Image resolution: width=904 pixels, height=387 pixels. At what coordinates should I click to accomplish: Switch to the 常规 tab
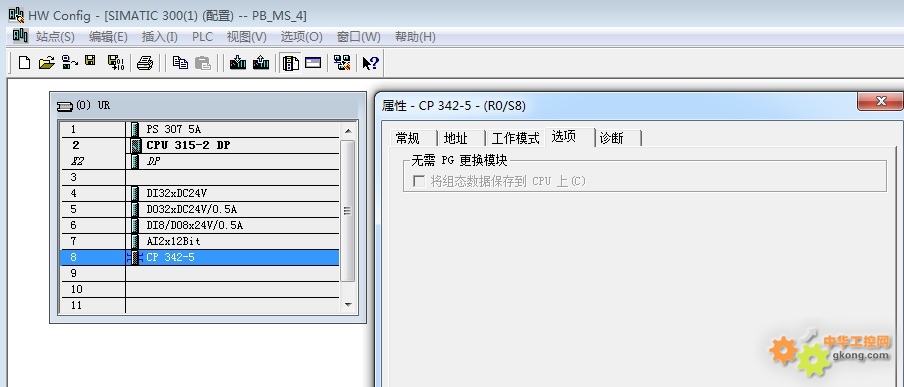413,138
